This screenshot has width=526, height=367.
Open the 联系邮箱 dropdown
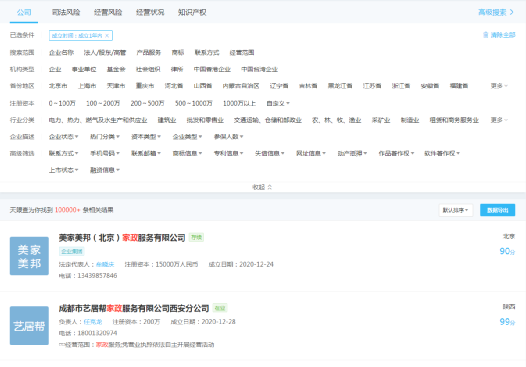coord(146,153)
